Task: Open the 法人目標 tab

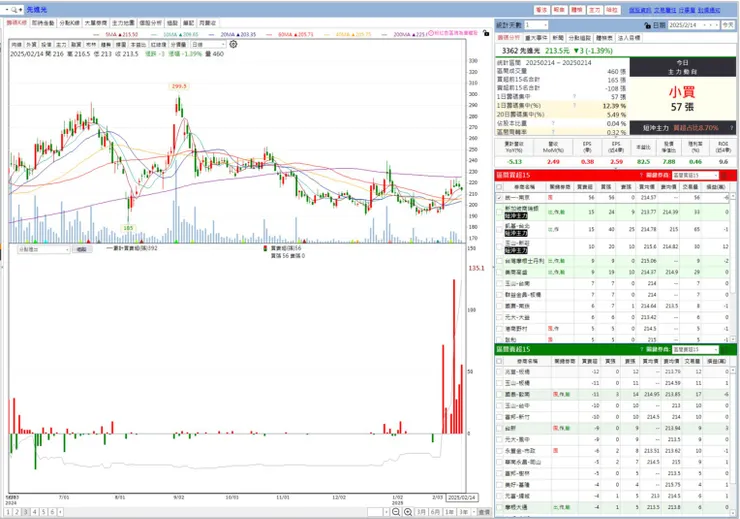Action: point(629,38)
